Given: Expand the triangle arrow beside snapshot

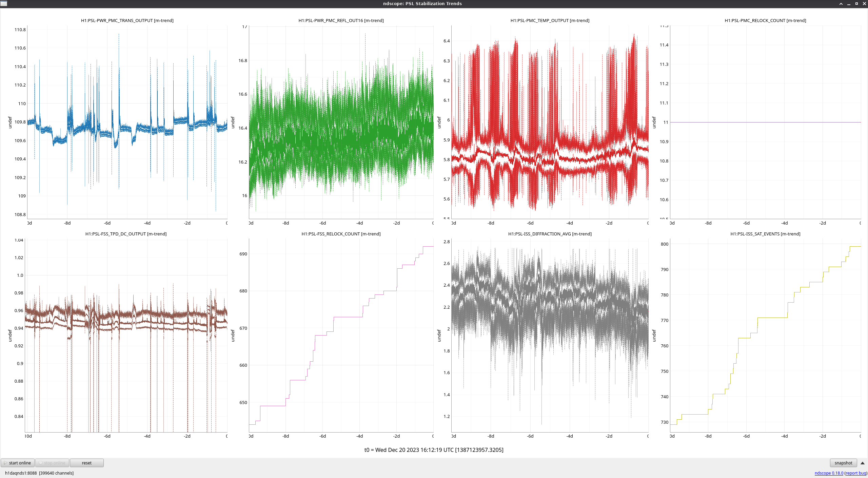Looking at the screenshot, I should [x=863, y=463].
